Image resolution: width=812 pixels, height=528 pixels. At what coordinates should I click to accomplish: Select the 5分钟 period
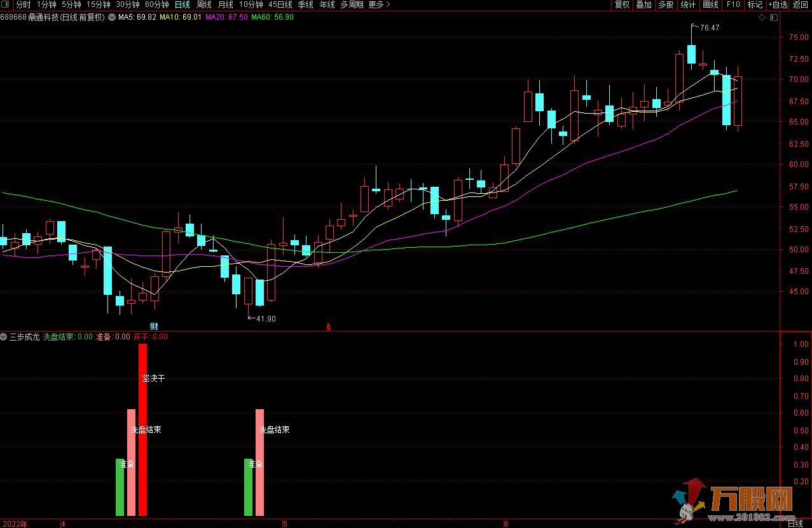point(71,4)
